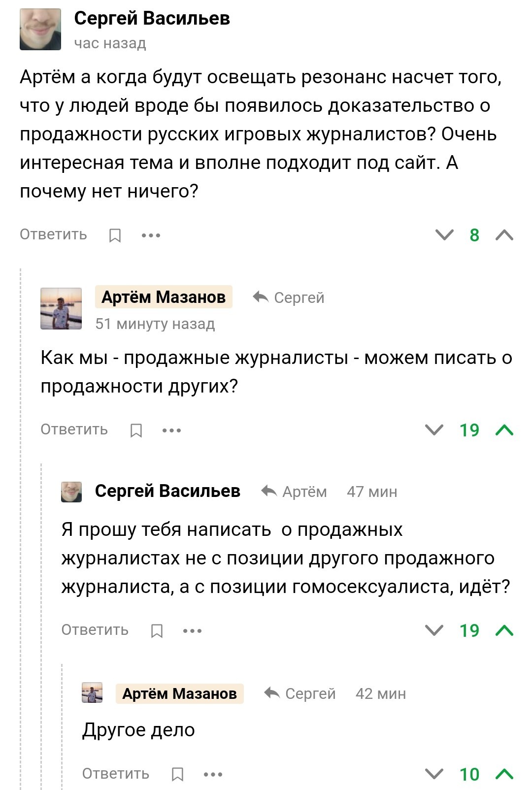Open highlighted Артём Мазанов author name, 51 минуту
The width and height of the screenshot is (532, 790).
[164, 297]
